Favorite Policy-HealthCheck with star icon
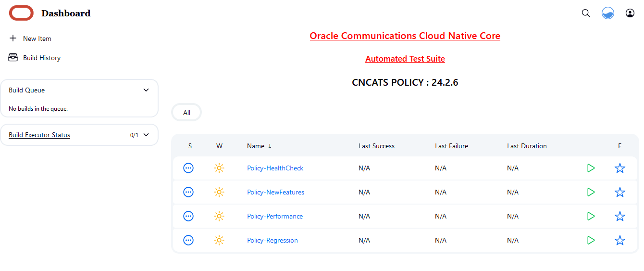Screen dimensions: 644x271 620,168
